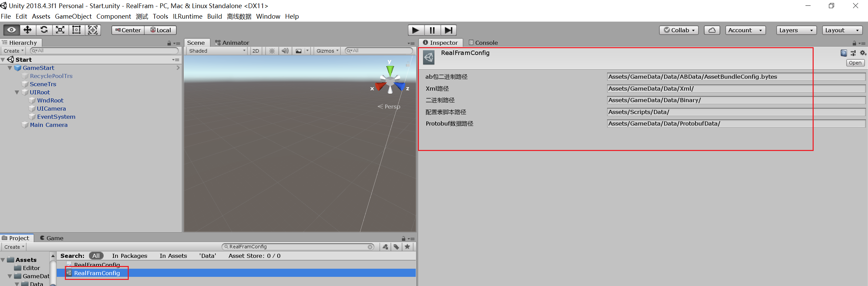Image resolution: width=868 pixels, height=286 pixels.
Task: Select the Hand (view) tool
Action: 12,30
